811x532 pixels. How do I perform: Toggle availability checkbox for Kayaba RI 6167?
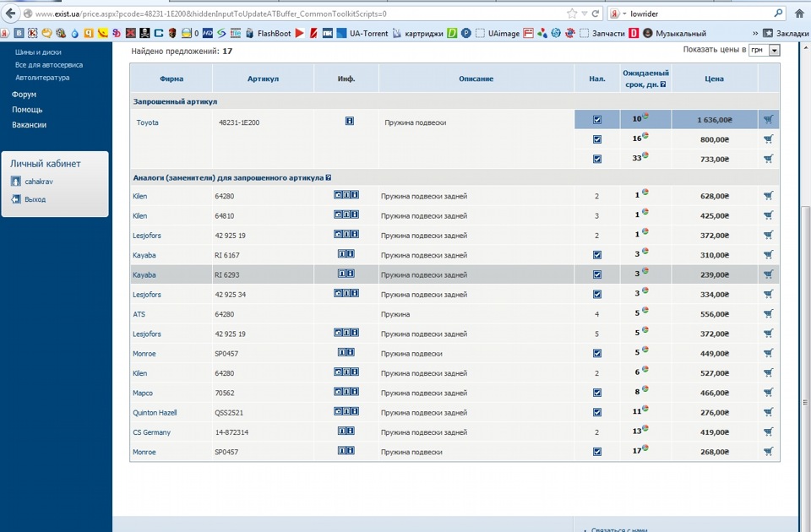pyautogui.click(x=597, y=255)
